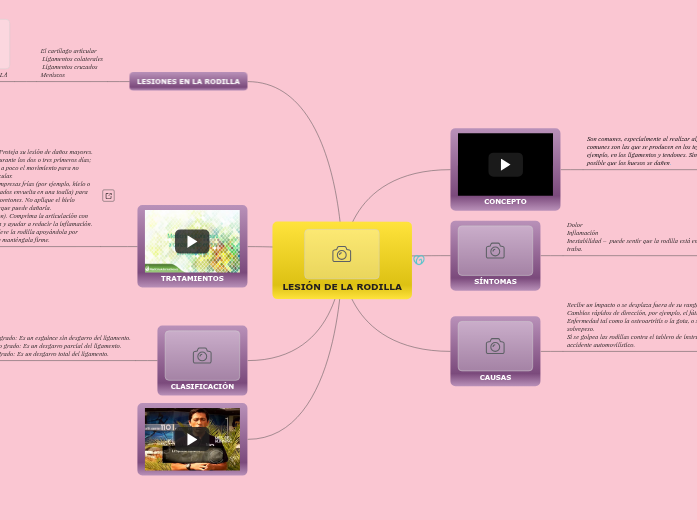Click the CLASIFICACIÓN label
This screenshot has width=697, height=520.
[x=202, y=386]
